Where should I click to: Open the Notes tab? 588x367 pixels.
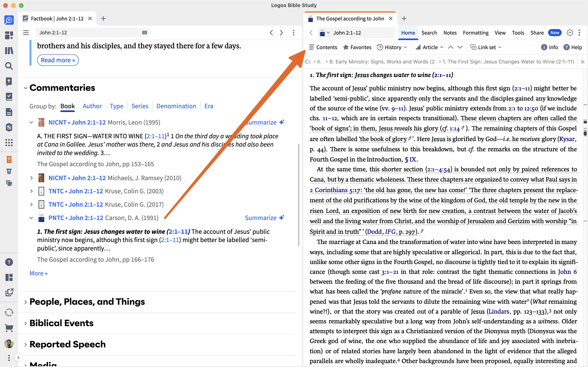coord(450,33)
